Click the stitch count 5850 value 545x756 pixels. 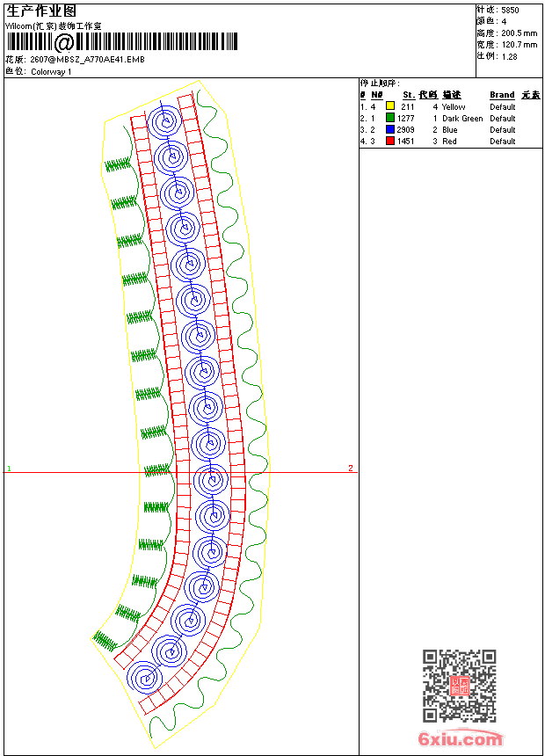point(510,11)
